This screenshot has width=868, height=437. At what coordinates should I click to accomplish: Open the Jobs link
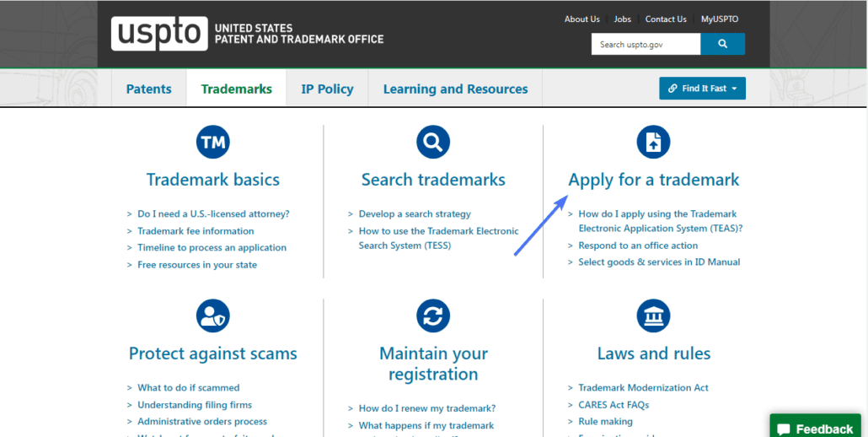[x=622, y=19]
